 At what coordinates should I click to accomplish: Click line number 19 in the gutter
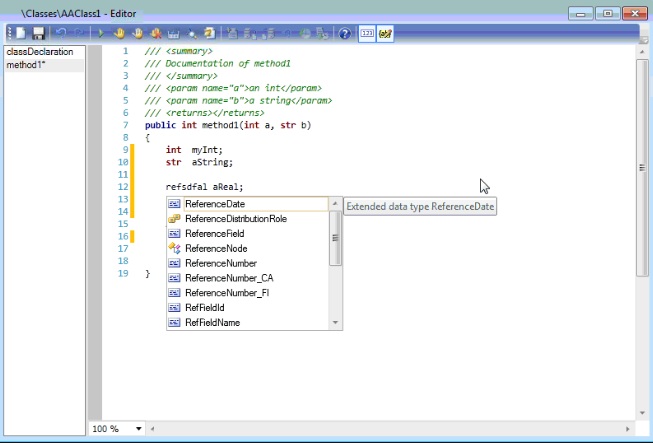tap(123, 274)
